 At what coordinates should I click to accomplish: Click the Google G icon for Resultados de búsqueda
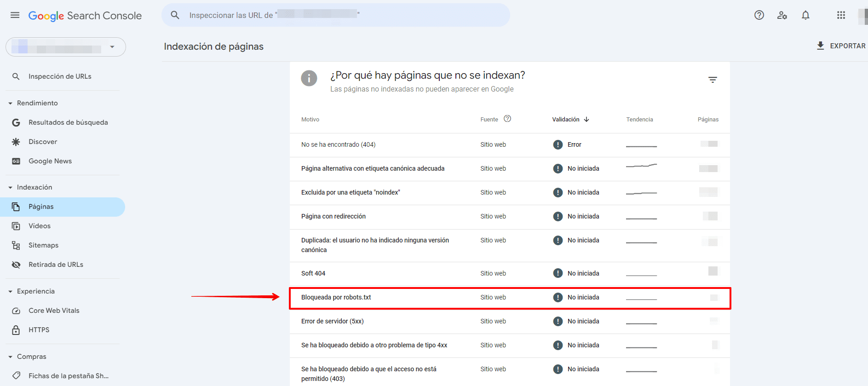[16, 122]
